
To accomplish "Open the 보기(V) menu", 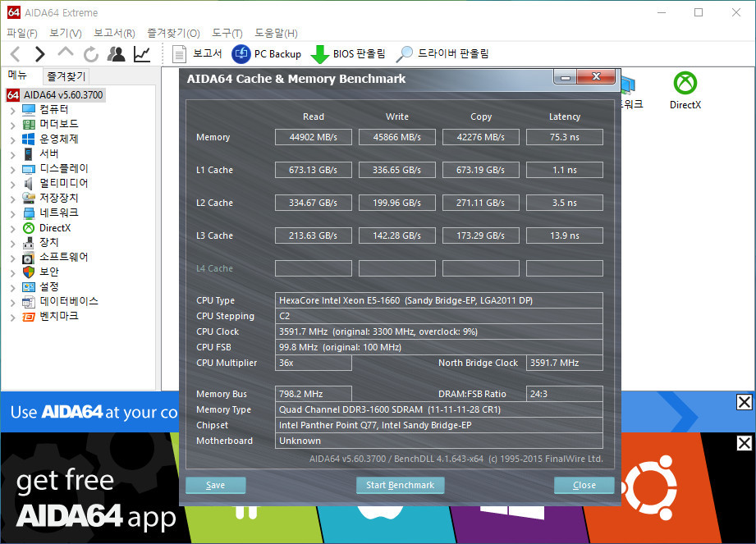I will pyautogui.click(x=66, y=34).
